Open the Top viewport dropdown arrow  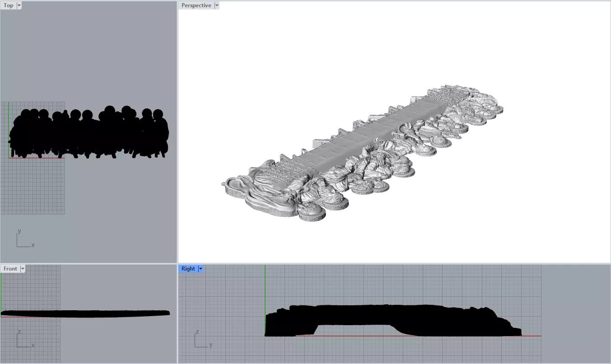point(19,5)
